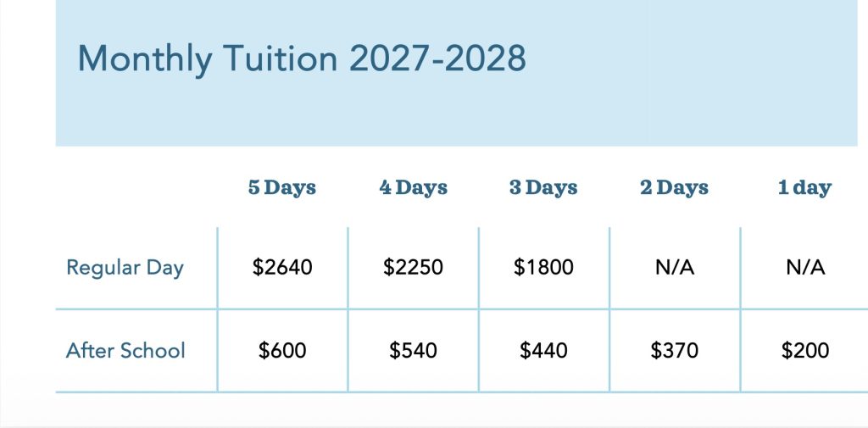868x428 pixels.
Task: Click the $2640 Regular Day price
Action: (x=282, y=268)
